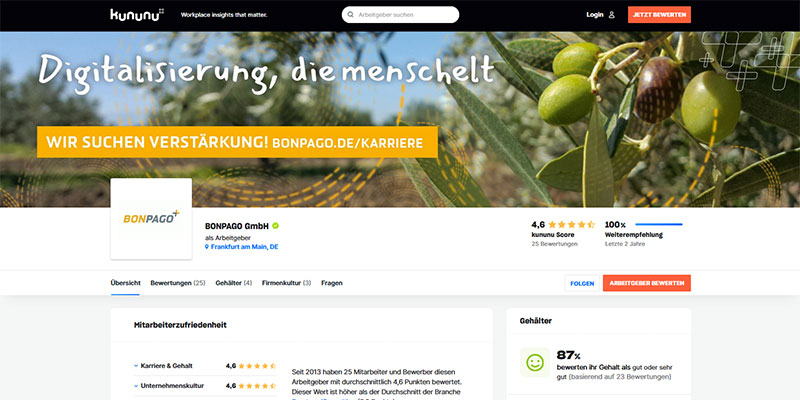Open the Firmenkultur tab
The height and width of the screenshot is (400, 800).
point(286,283)
